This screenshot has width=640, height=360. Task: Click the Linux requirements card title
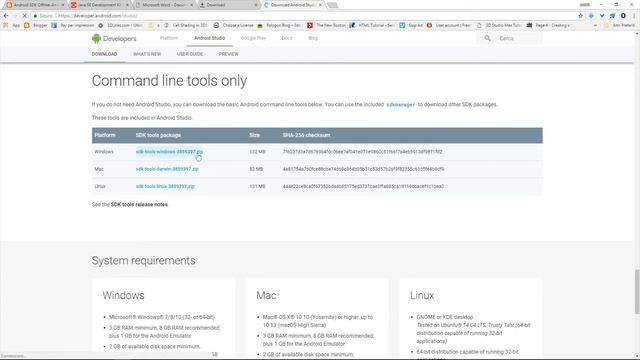[422, 295]
